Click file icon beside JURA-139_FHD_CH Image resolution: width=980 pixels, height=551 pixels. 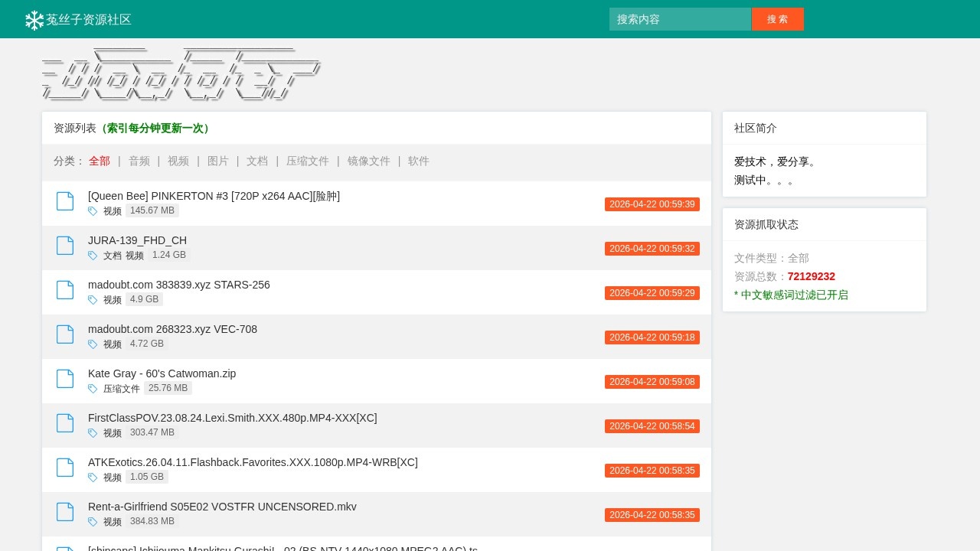click(x=65, y=246)
